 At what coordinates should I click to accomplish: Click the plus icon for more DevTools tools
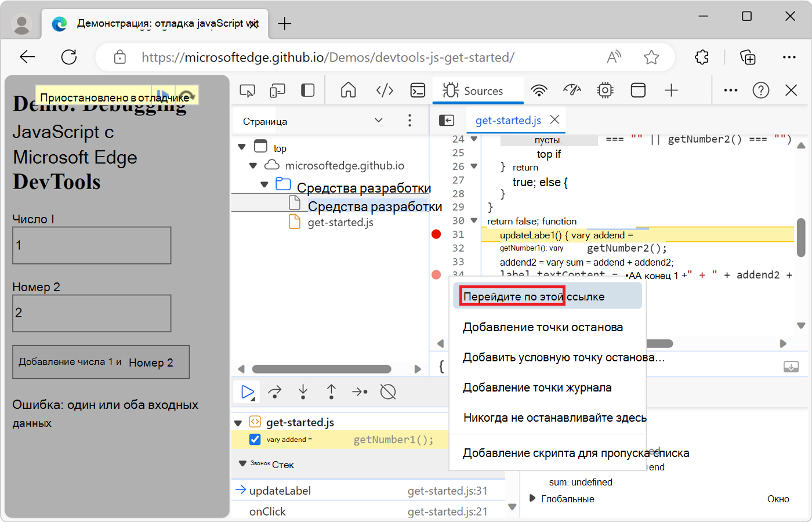671,90
